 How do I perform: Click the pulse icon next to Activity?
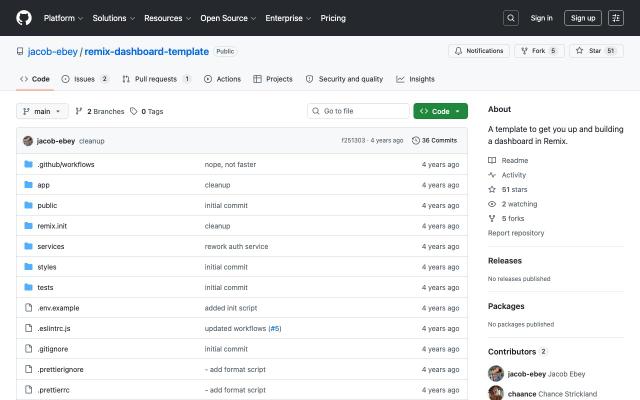click(492, 175)
